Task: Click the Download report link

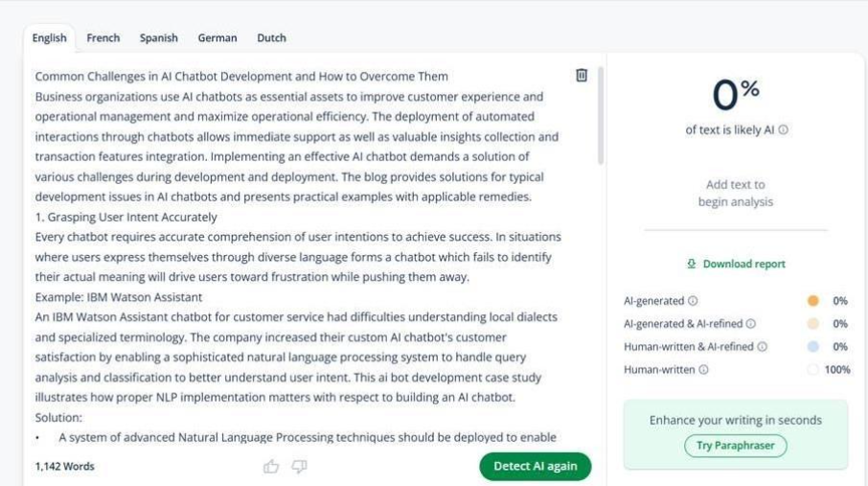Action: 736,264
